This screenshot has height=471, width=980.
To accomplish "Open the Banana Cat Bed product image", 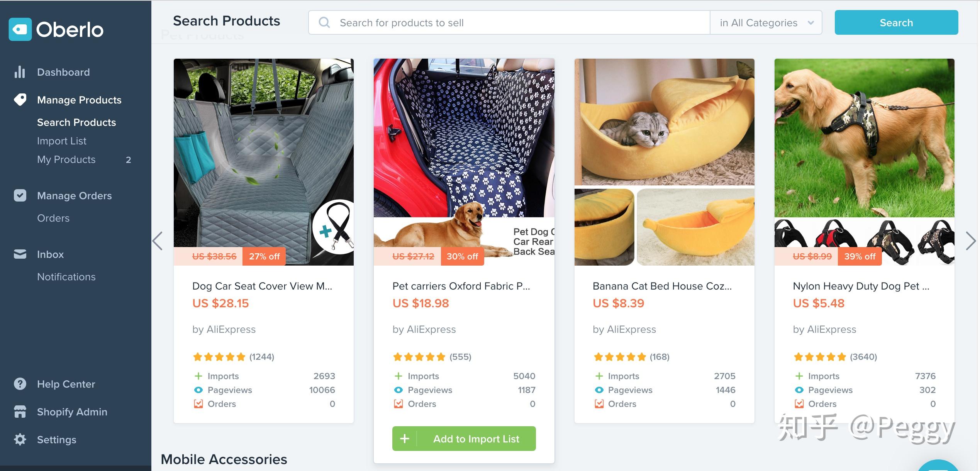I will point(664,162).
